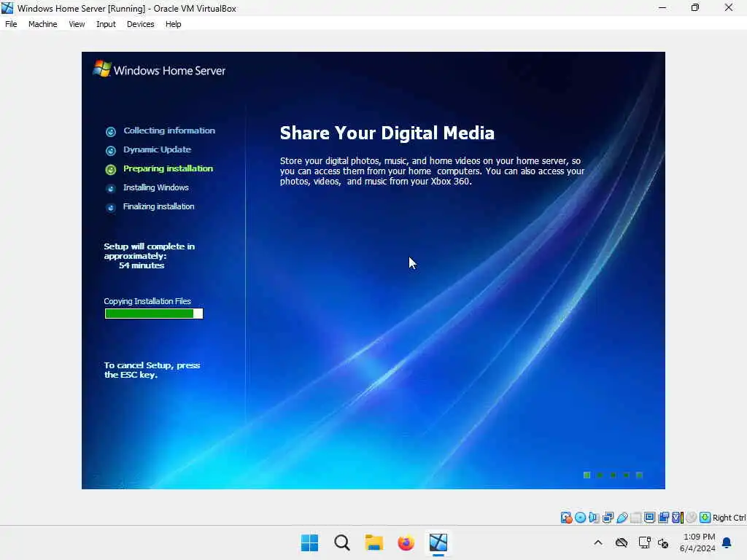Open the notification bell
The image size is (747, 560).
(727, 542)
